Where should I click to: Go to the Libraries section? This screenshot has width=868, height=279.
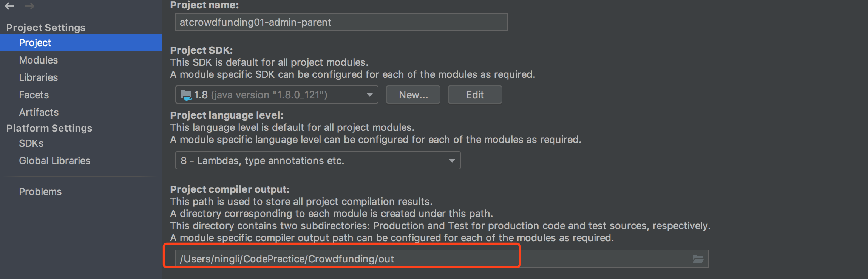39,77
